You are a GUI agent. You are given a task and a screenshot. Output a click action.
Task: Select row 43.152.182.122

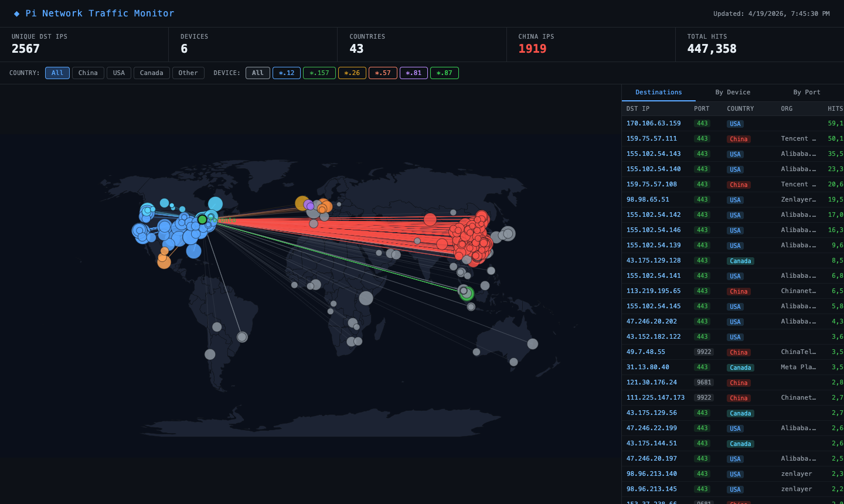[x=733, y=337]
